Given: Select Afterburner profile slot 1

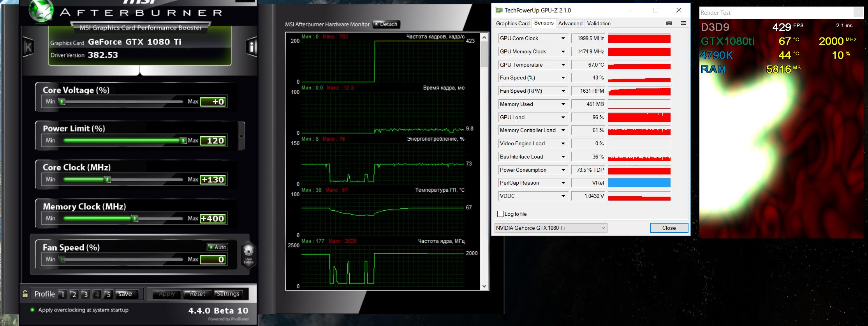Looking at the screenshot, I should (62, 294).
